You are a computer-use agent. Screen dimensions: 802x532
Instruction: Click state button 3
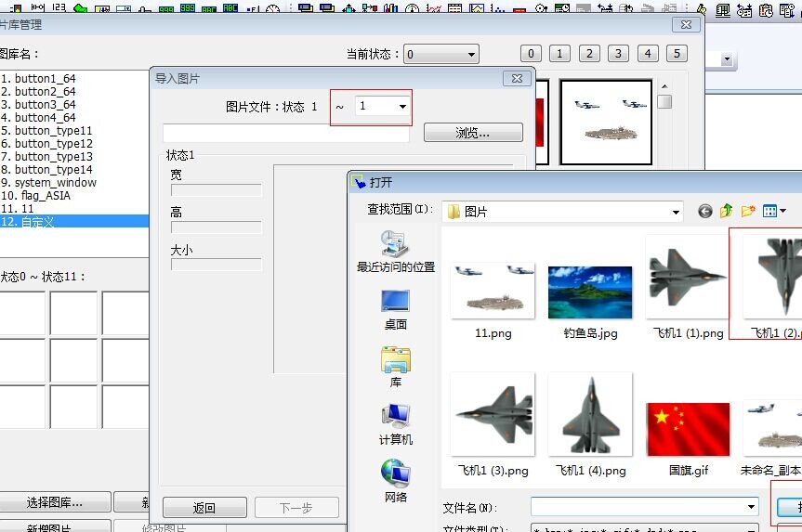[x=619, y=53]
